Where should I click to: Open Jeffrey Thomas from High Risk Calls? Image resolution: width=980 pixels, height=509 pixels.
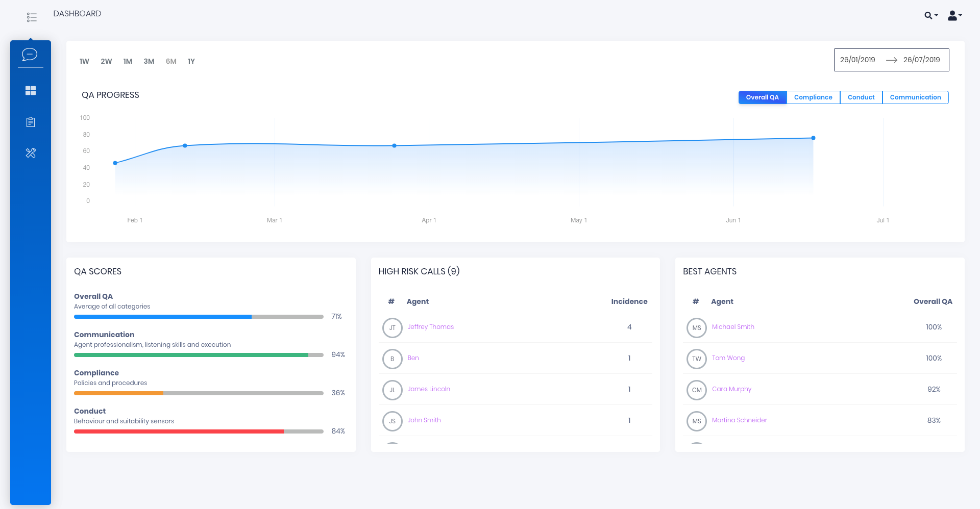(x=430, y=327)
